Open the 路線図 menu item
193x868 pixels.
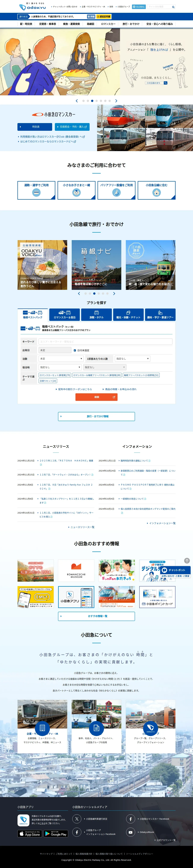coord(90,24)
